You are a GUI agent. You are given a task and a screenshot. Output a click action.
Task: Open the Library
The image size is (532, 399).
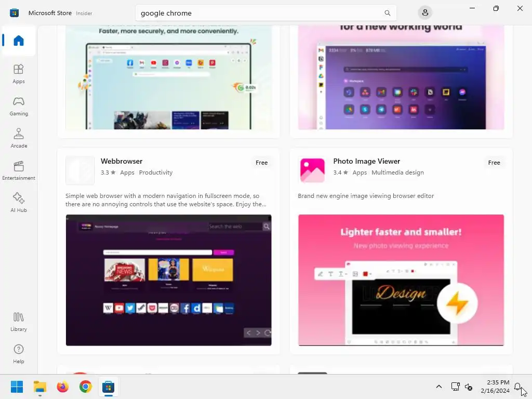tap(19, 322)
